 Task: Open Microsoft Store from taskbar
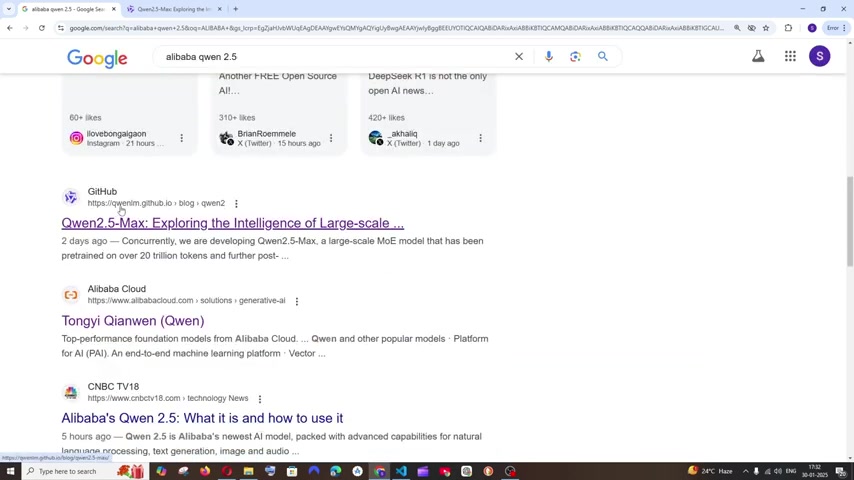[x=292, y=471]
